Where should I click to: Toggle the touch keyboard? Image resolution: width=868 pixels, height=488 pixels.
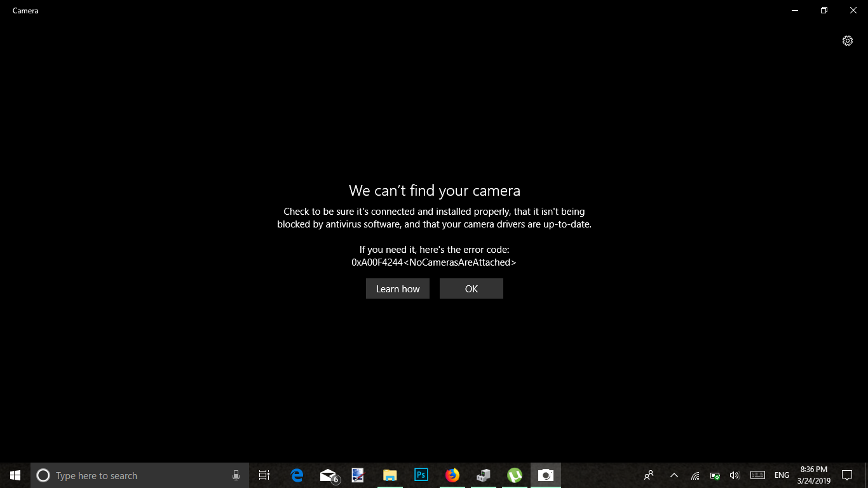click(757, 475)
